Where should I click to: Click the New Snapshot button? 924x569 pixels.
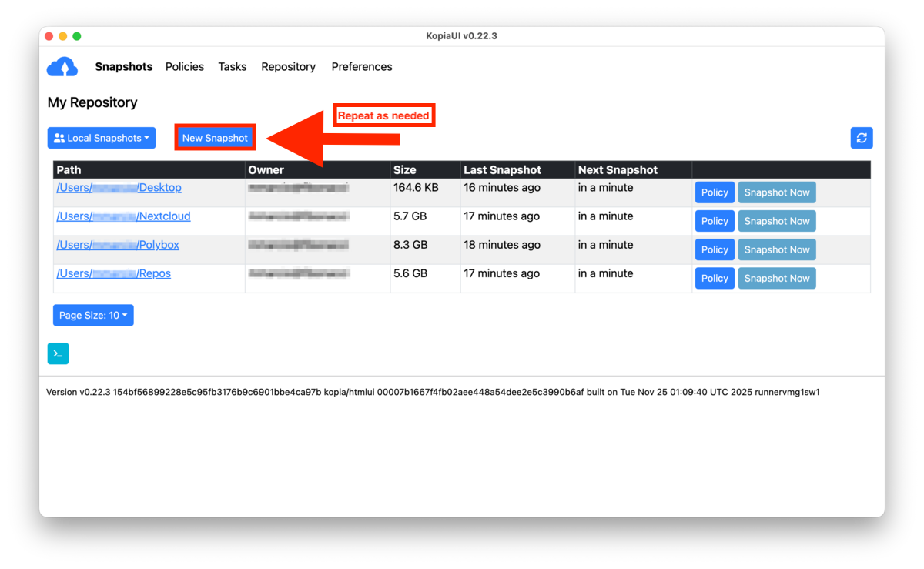(x=215, y=138)
